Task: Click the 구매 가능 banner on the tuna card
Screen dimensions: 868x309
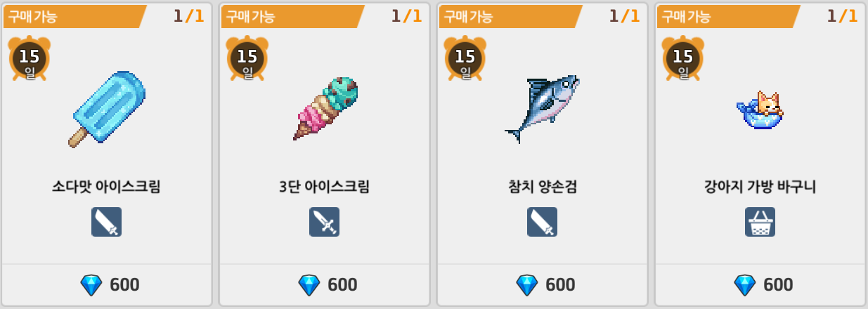Action: pyautogui.click(x=510, y=16)
